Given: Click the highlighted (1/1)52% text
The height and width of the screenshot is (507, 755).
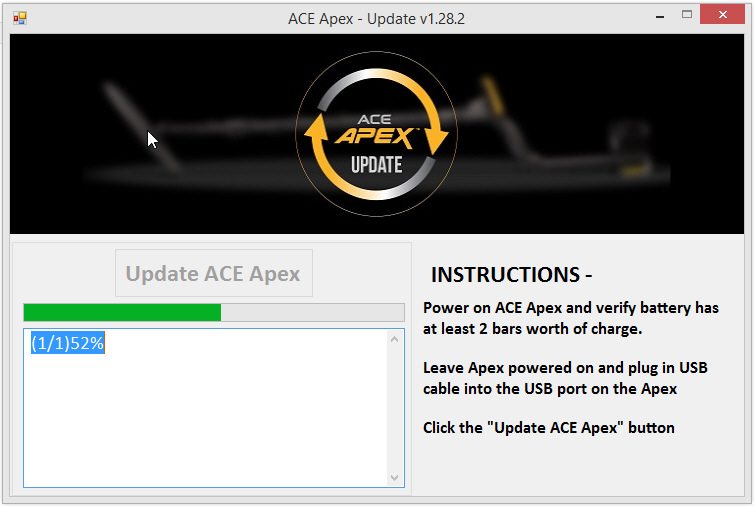Looking at the screenshot, I should coord(67,343).
